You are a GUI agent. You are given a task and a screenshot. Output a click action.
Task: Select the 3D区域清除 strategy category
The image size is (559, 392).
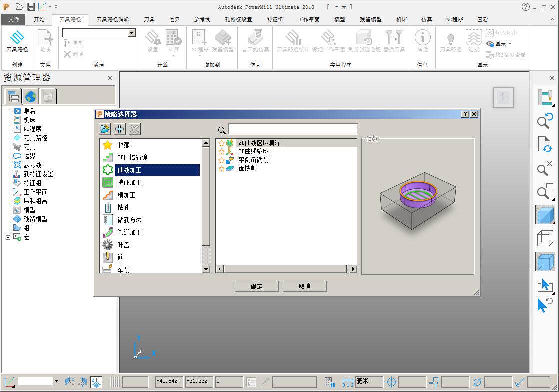point(132,157)
